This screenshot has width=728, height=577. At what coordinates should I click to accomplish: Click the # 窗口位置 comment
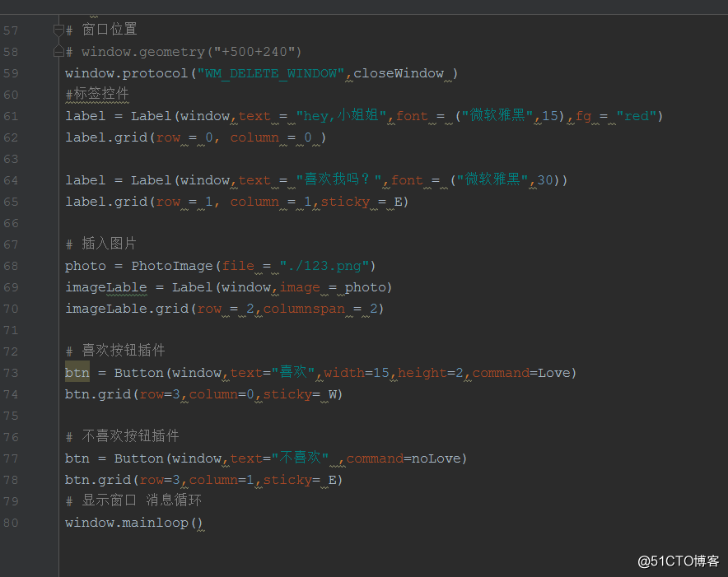pyautogui.click(x=101, y=30)
